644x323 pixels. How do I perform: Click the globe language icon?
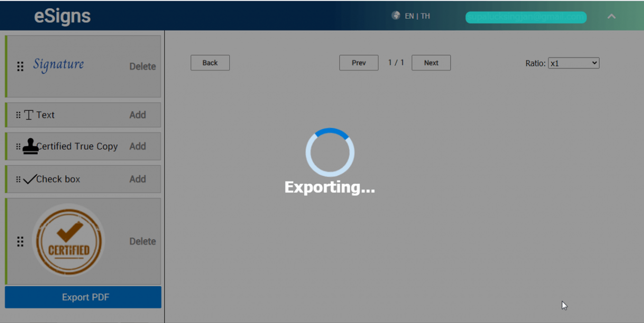(396, 16)
